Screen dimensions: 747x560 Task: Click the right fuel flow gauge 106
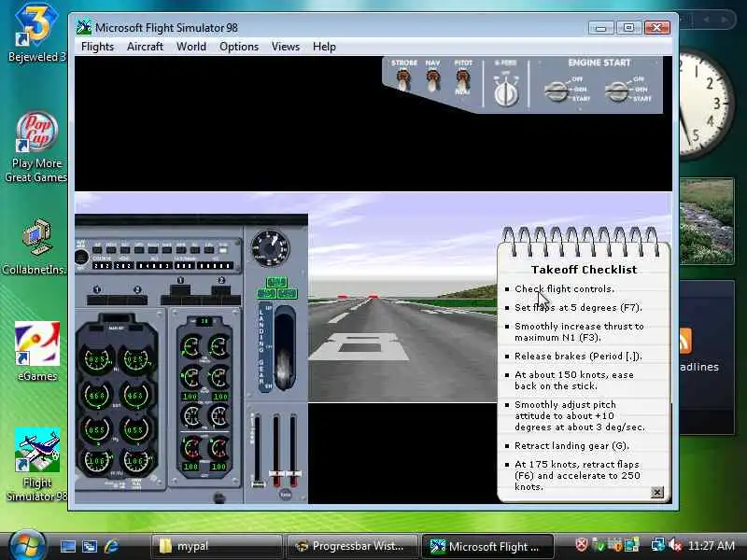click(x=135, y=461)
